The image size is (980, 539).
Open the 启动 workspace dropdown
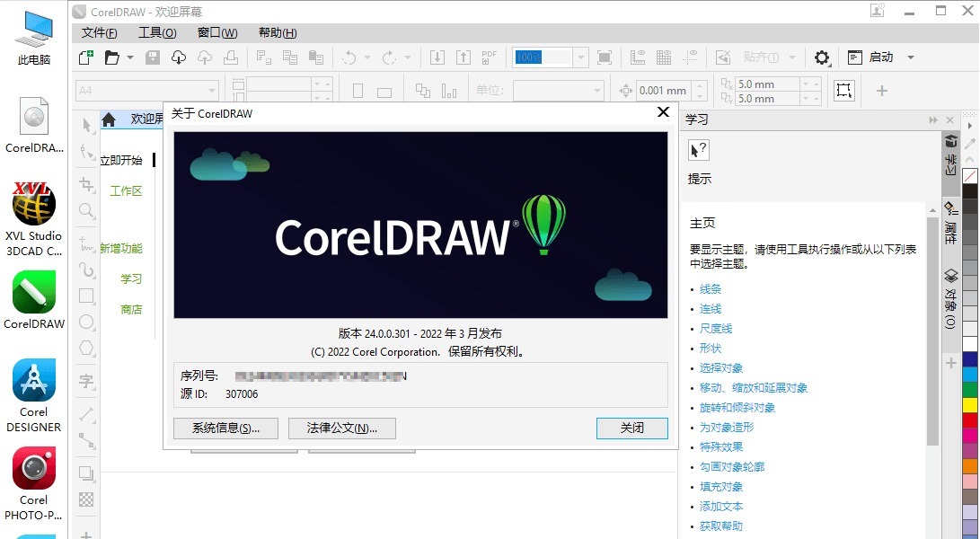910,57
